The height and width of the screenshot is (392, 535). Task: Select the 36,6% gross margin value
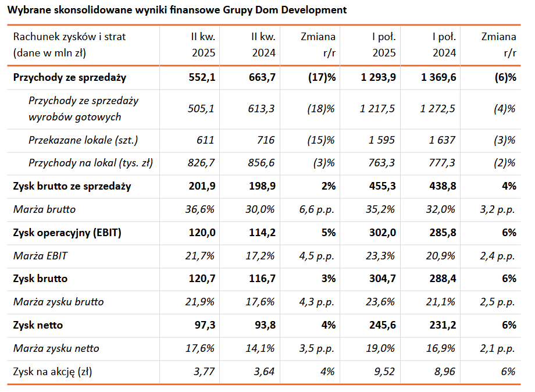(x=201, y=209)
